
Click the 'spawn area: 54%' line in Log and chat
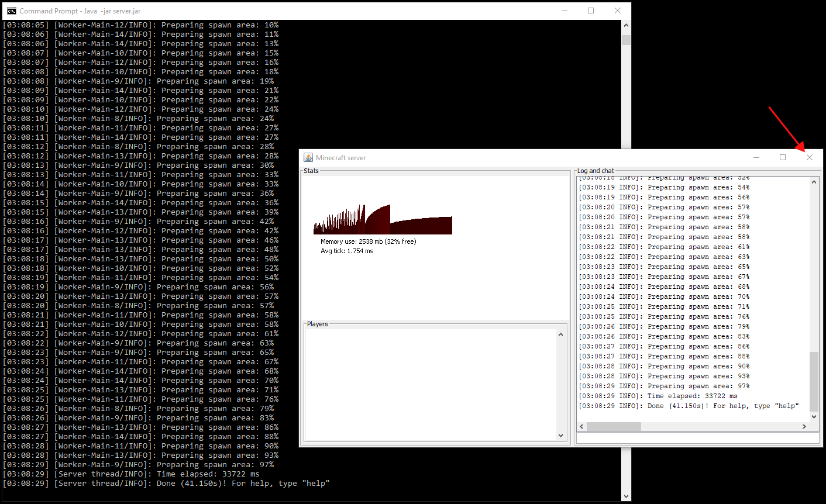pyautogui.click(x=664, y=187)
